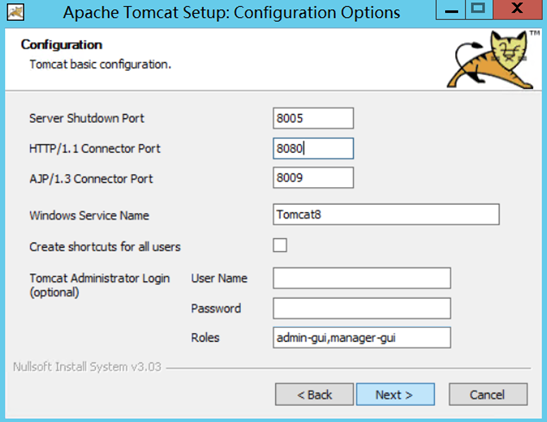Close the Apache Tomcat Setup window

point(517,9)
